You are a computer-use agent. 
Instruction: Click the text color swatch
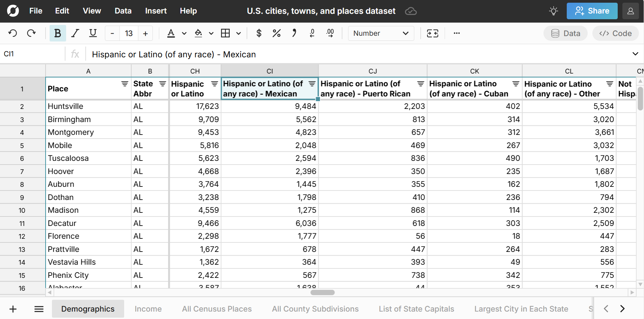point(171,33)
